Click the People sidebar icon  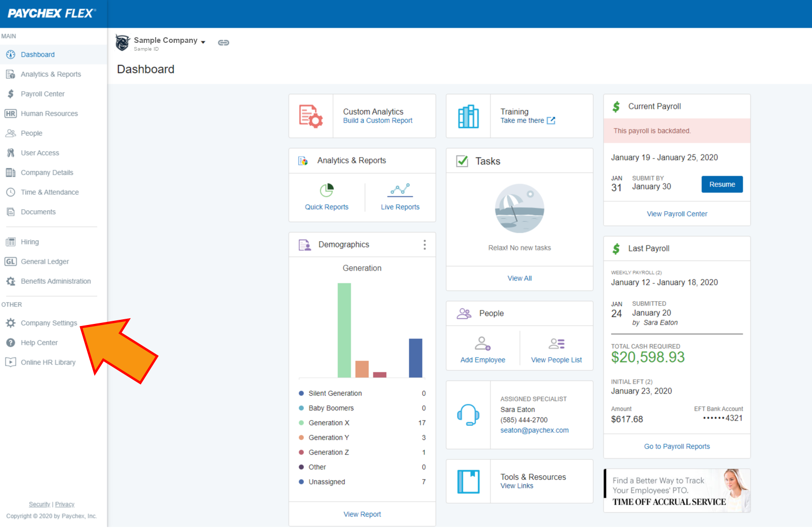pos(10,133)
